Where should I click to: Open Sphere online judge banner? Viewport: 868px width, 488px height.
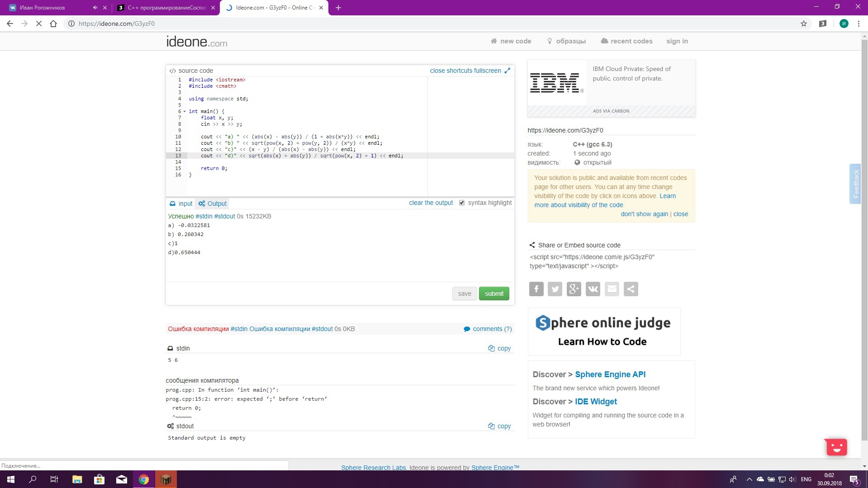tap(604, 332)
